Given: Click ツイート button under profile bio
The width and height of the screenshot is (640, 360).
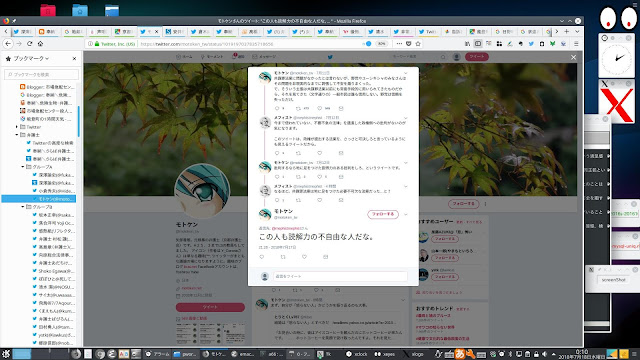Looking at the screenshot, I should (x=210, y=307).
